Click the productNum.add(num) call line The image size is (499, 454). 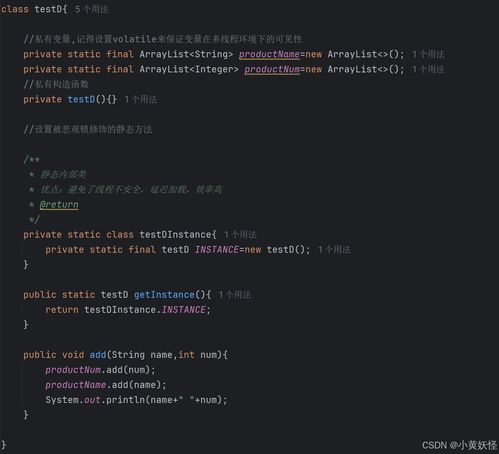click(100, 370)
